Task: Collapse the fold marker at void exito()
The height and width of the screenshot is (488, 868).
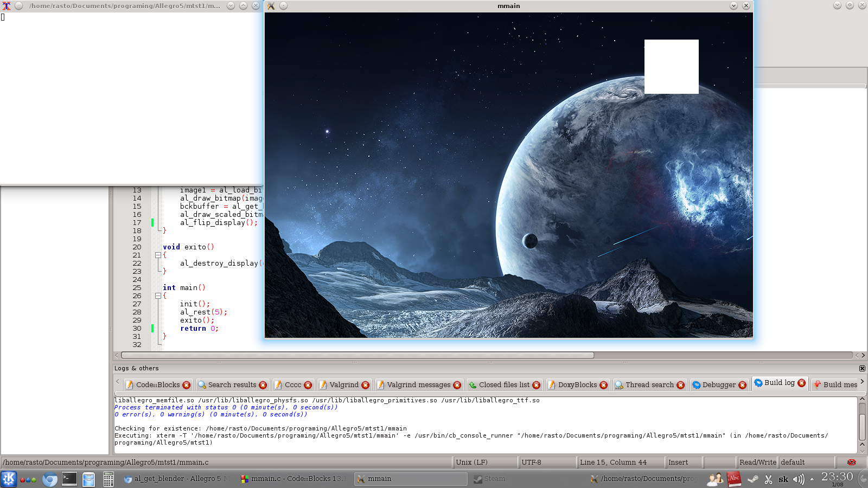Action: pos(158,255)
